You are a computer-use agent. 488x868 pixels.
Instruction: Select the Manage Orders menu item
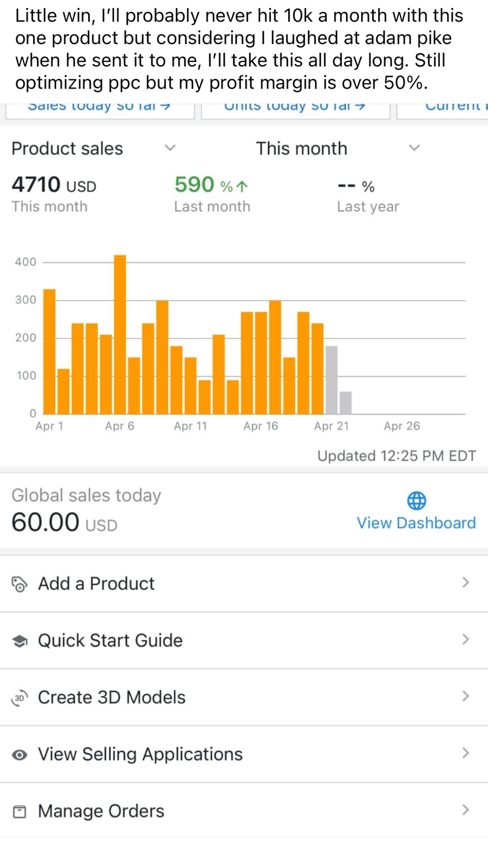pos(101,811)
